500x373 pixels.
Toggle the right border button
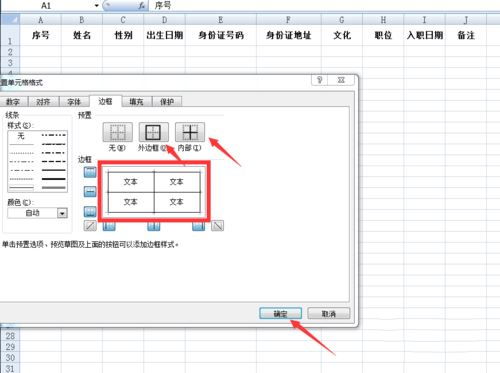[198, 226]
